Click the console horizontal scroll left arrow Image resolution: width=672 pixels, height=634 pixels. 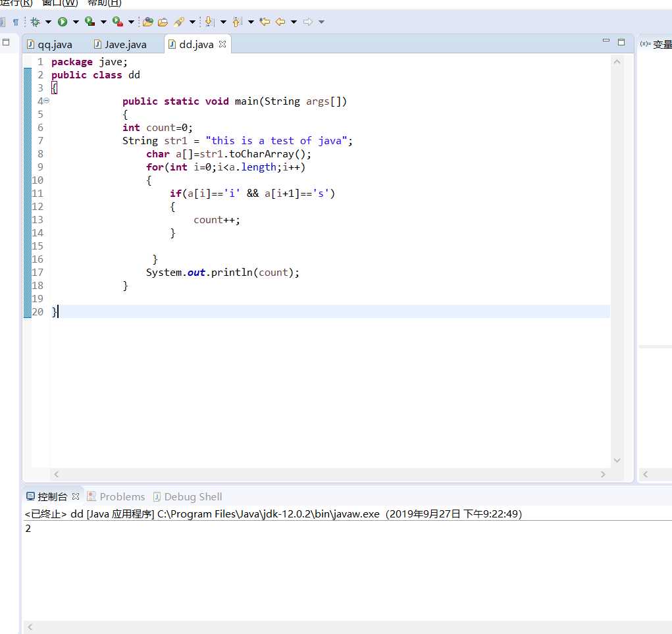pos(30,627)
